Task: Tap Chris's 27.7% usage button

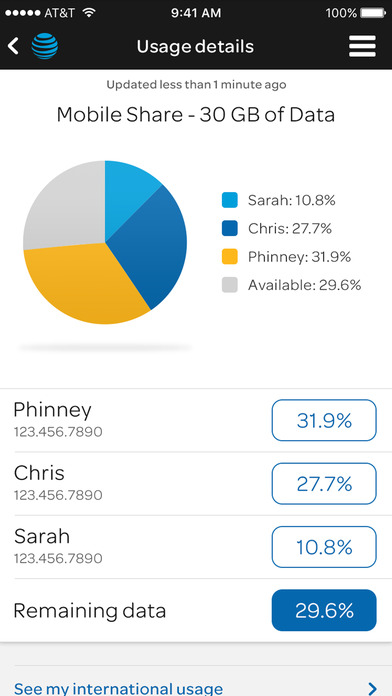Action: [x=324, y=483]
